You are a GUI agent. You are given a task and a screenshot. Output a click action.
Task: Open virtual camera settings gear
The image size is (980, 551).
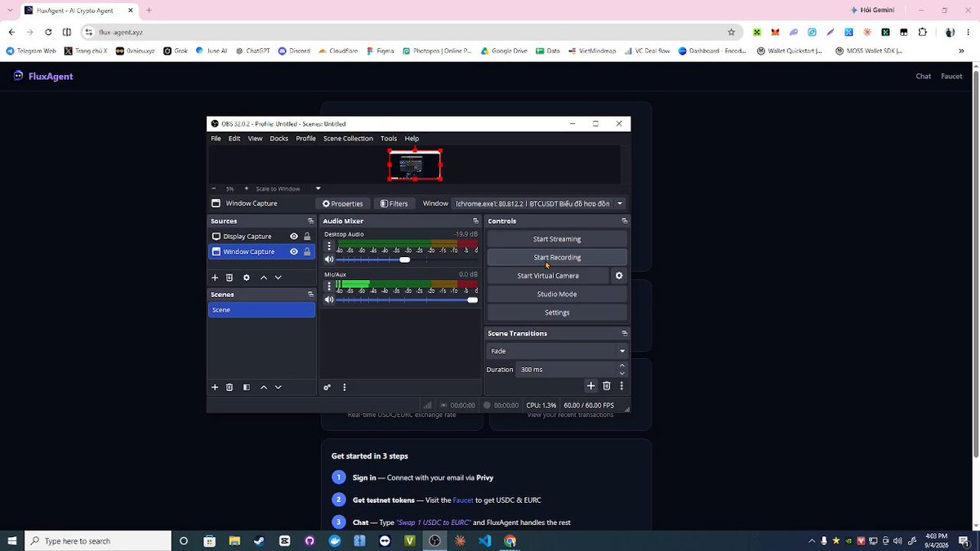[619, 276]
